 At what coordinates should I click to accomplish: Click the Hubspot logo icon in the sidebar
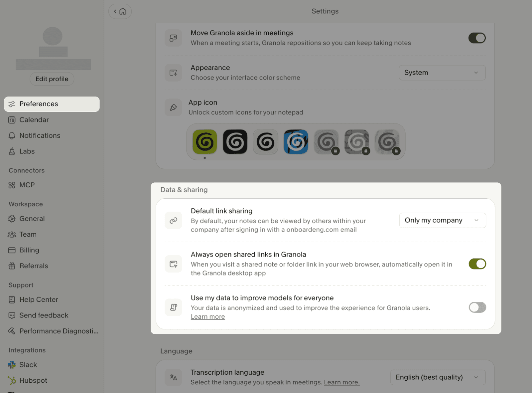(x=12, y=380)
